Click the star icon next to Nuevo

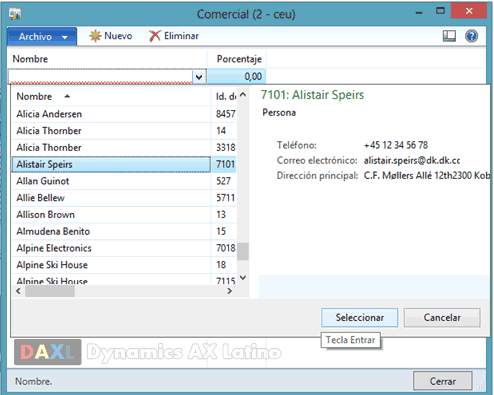(95, 36)
